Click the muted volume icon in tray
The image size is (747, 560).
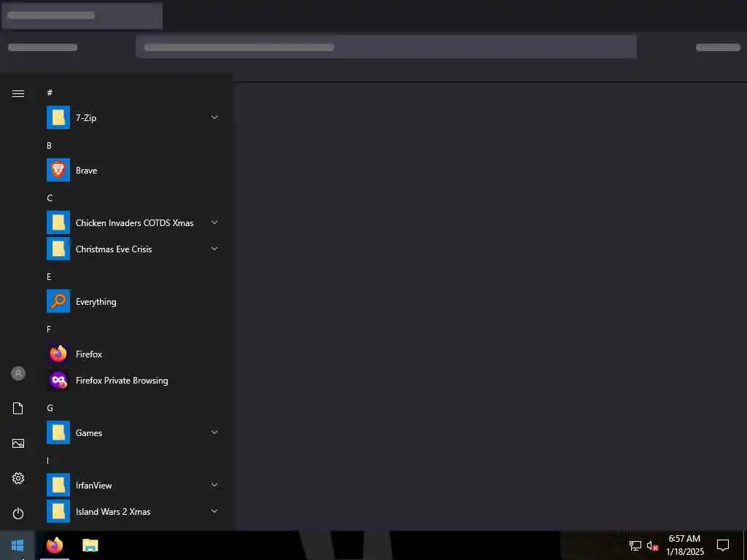(652, 545)
